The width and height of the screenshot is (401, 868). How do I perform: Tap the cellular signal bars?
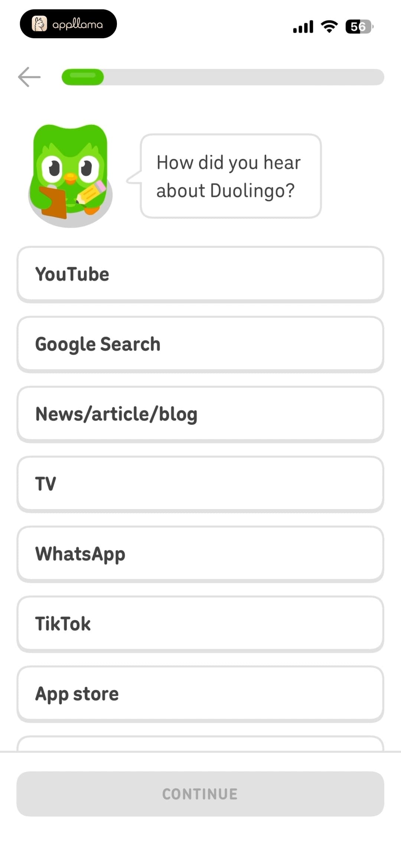click(x=303, y=27)
